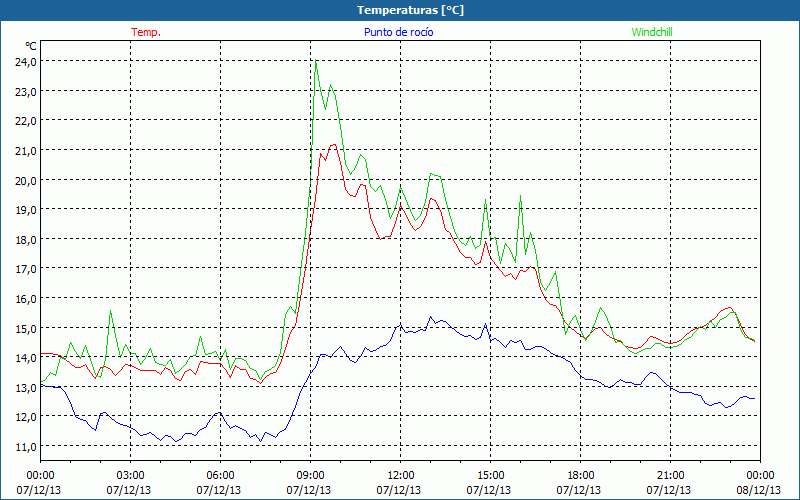Click the 21,0 y-axis value

pyautogui.click(x=27, y=151)
